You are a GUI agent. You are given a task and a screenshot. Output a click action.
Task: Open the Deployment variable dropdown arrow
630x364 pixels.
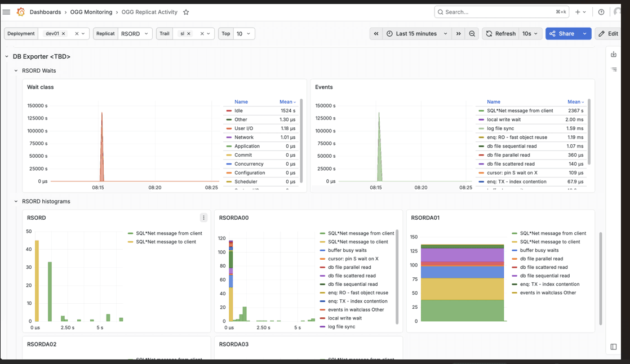[x=83, y=34]
